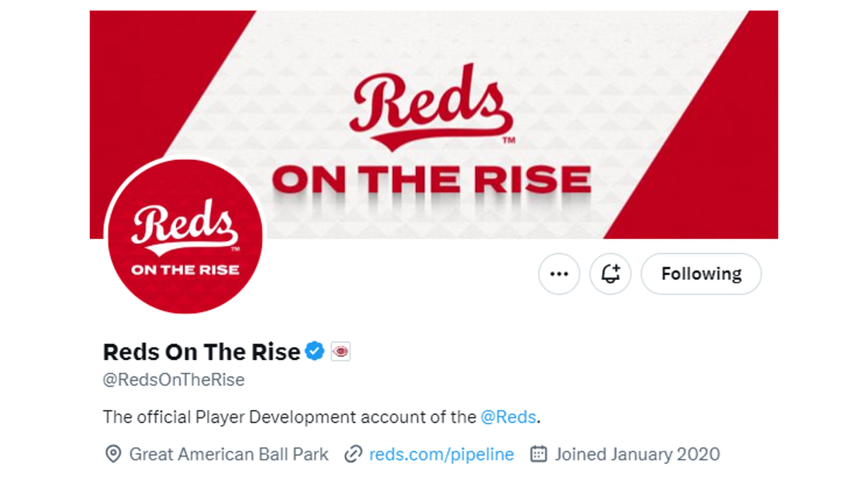The image size is (868, 488).
Task: Click the ON THE RISE banner text
Action: (x=432, y=180)
